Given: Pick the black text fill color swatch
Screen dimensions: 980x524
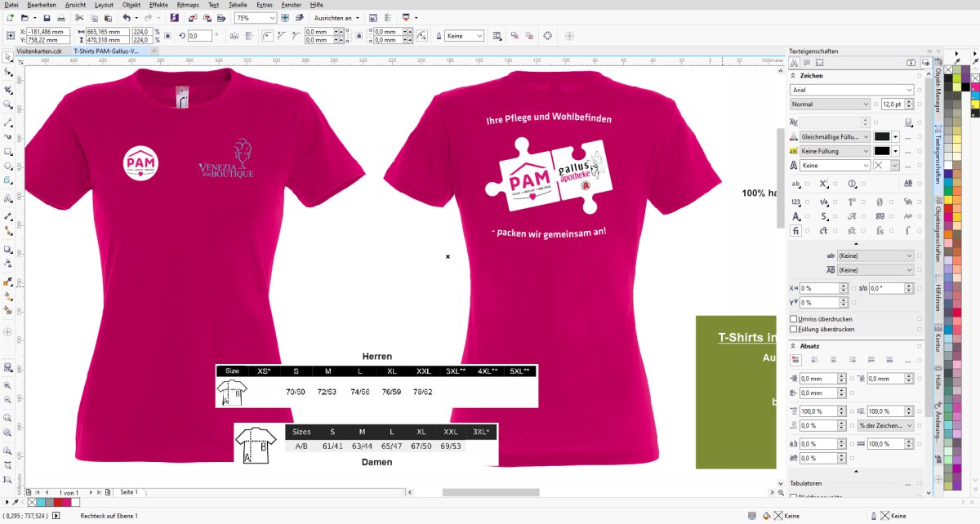Looking at the screenshot, I should click(882, 136).
